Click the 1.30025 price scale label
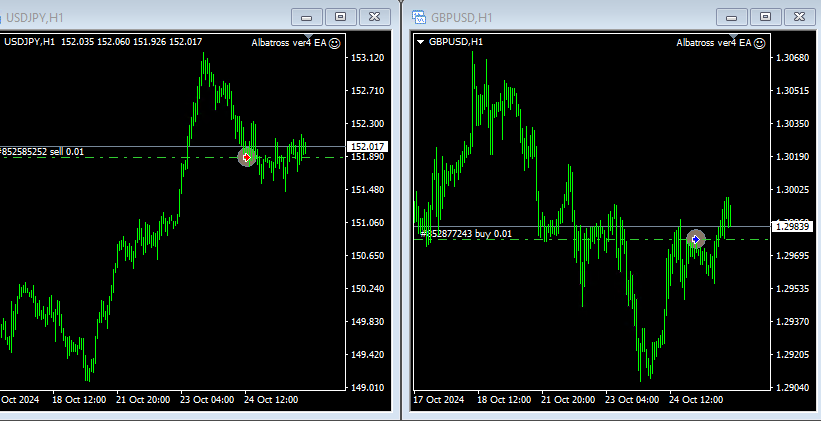Image resolution: width=821 pixels, height=421 pixels. click(793, 190)
